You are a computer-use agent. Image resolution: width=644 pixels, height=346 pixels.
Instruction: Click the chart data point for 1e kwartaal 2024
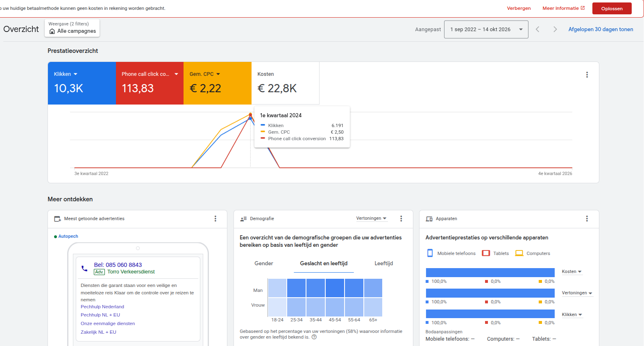coord(250,115)
